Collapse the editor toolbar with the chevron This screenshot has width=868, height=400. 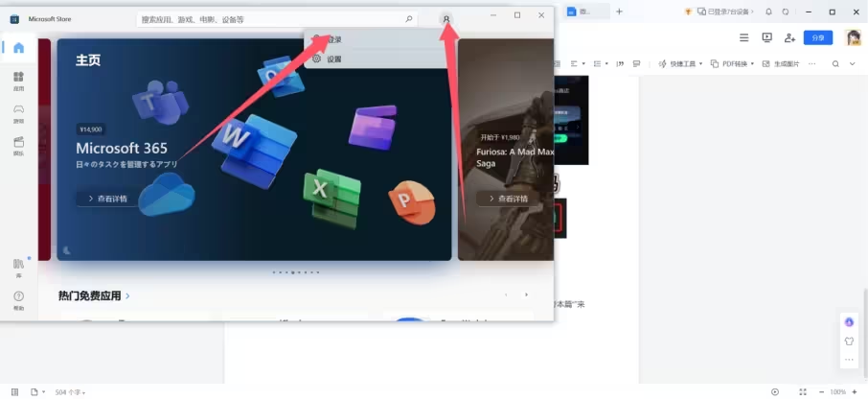[853, 64]
